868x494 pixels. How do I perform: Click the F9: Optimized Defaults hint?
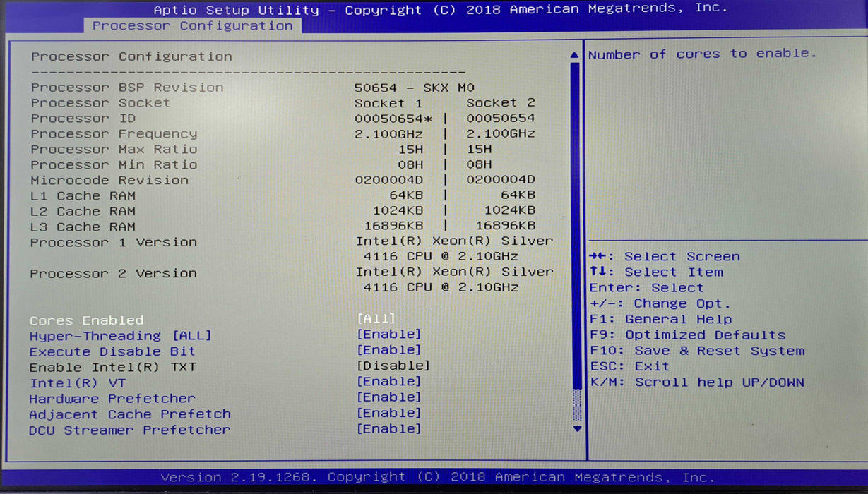pyautogui.click(x=687, y=335)
